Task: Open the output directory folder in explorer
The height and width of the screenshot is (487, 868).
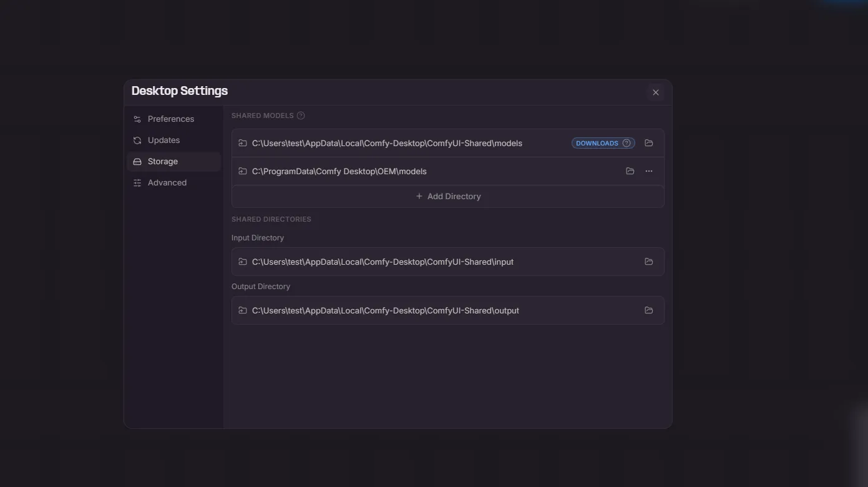Action: 649,310
